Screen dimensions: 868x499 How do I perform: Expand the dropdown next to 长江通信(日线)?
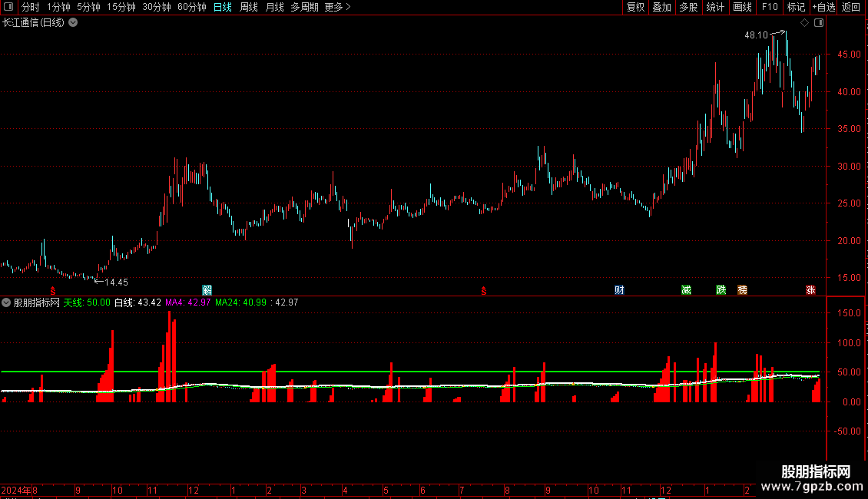(73, 23)
